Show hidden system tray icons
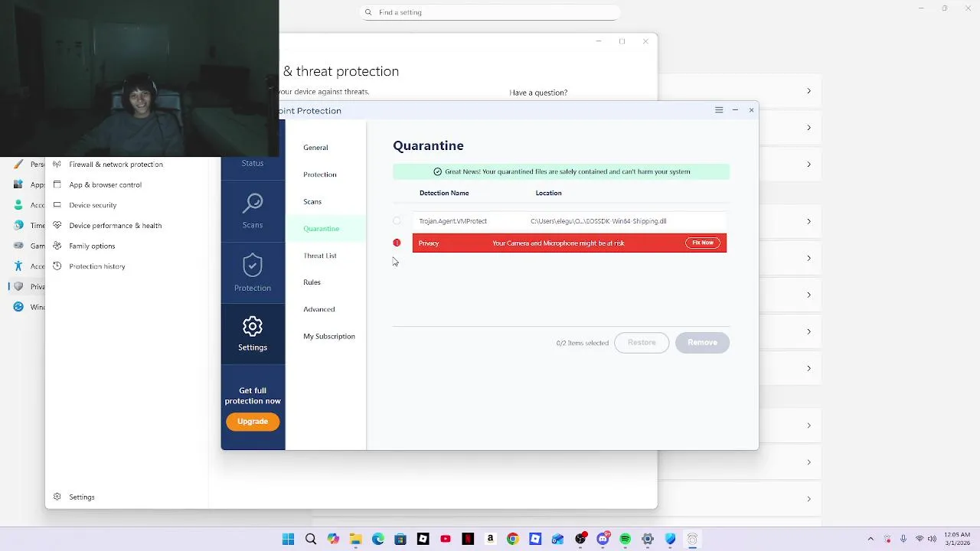 (x=871, y=540)
